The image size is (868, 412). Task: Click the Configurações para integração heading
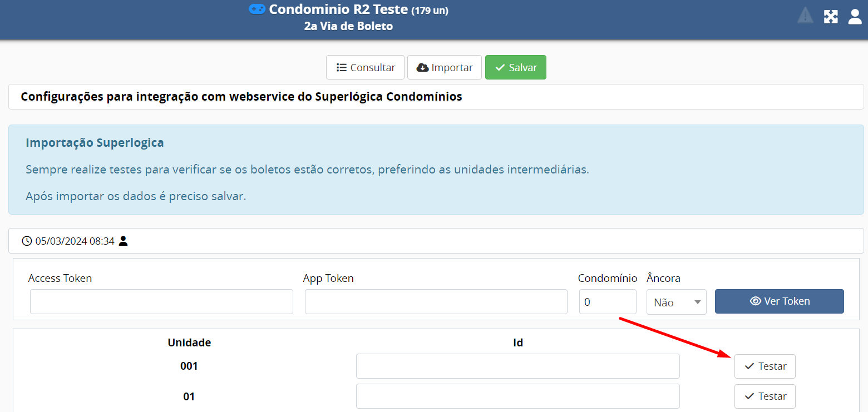point(241,97)
